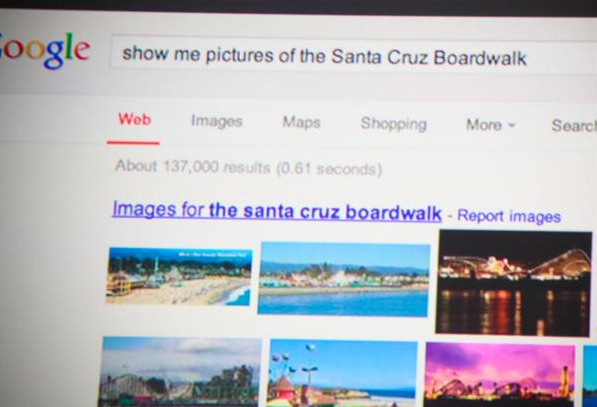Open the pink purple sunset boardwalk thumbnail
Screen dimensions: 597x407
499,375
